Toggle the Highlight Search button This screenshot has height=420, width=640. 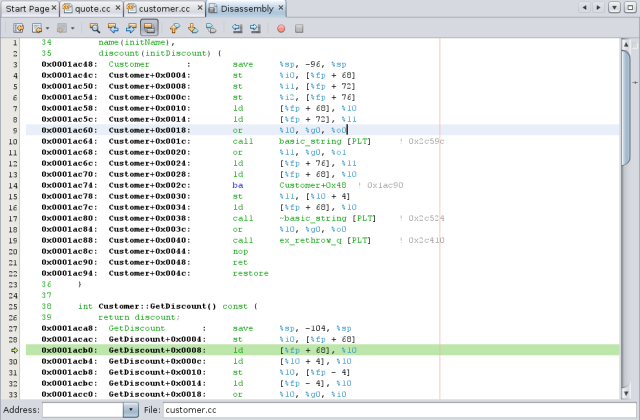coord(149,28)
